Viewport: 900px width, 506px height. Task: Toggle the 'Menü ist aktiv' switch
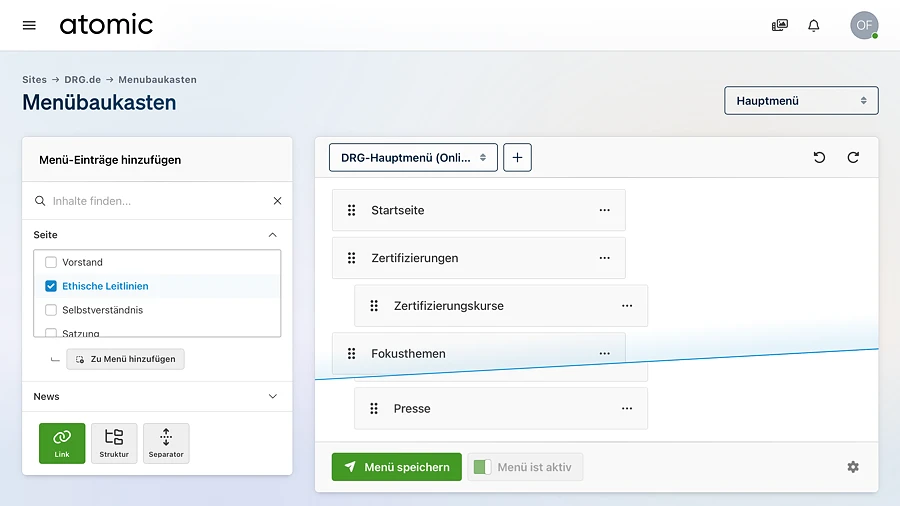pos(482,467)
